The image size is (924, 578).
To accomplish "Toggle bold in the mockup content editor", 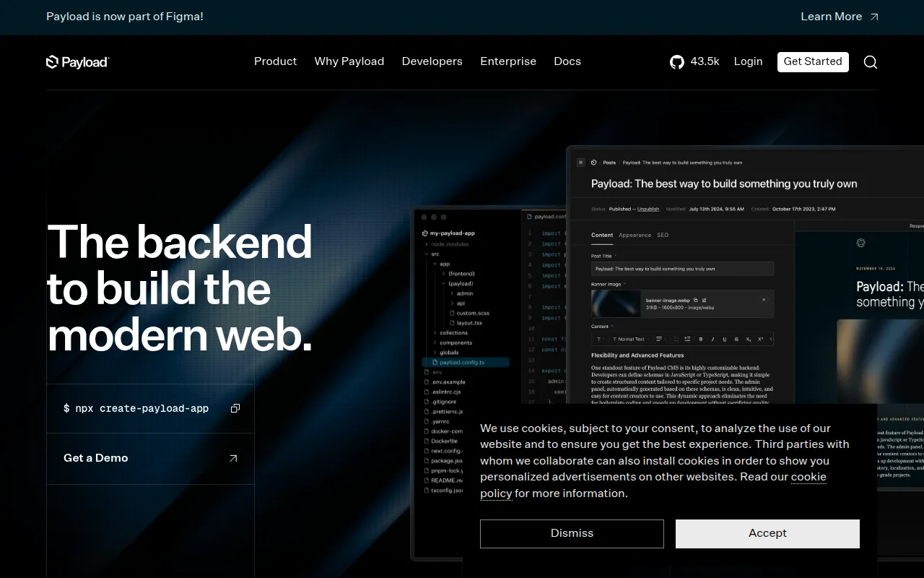I will click(x=700, y=339).
